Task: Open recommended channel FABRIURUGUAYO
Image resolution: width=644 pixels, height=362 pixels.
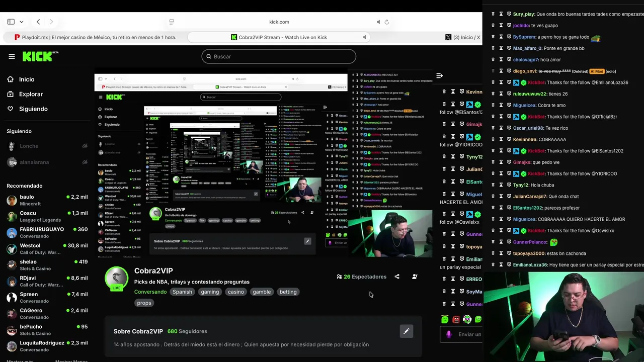Action: (47, 232)
